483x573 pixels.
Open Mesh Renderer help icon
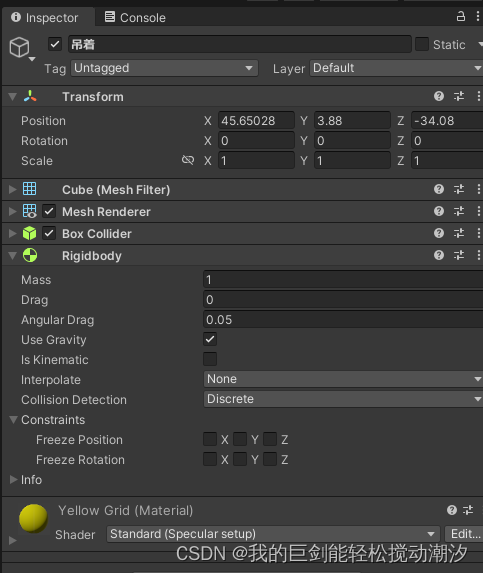click(439, 211)
